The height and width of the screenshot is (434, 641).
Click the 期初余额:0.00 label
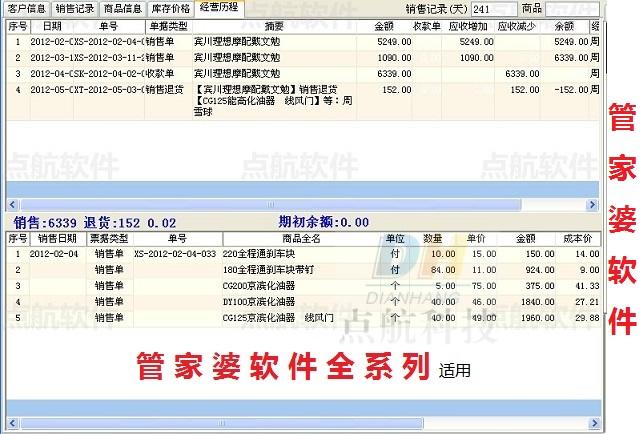point(323,222)
